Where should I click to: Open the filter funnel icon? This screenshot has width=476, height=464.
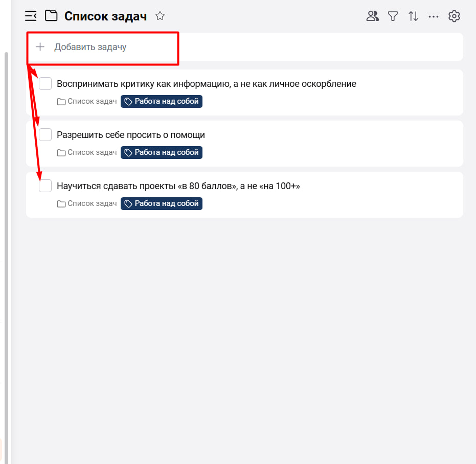[393, 16]
